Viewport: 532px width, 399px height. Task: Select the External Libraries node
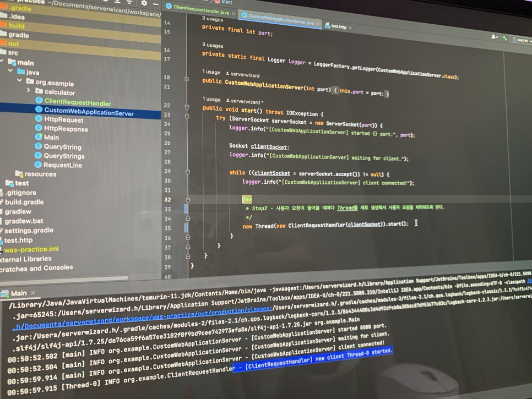[x=26, y=259]
